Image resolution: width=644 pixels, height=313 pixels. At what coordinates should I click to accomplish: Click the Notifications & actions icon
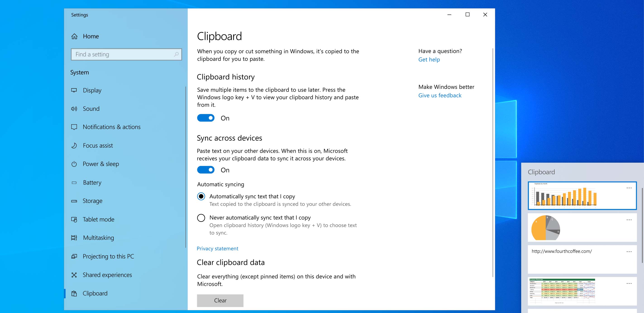pyautogui.click(x=74, y=127)
